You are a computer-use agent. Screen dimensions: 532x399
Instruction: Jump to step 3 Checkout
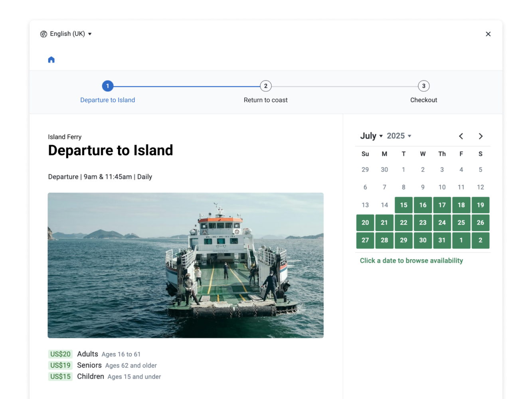click(423, 86)
